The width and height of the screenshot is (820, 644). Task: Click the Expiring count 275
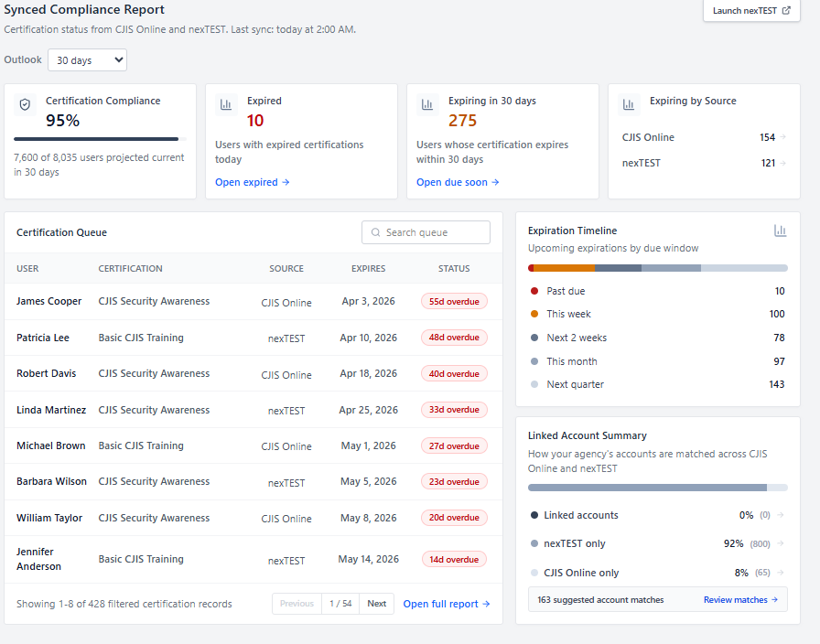click(x=462, y=121)
